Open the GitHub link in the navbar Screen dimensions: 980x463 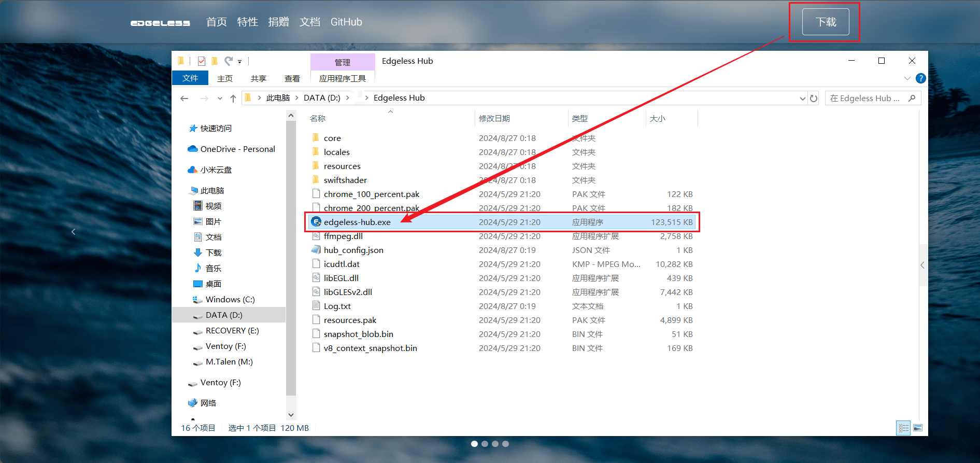coord(346,22)
